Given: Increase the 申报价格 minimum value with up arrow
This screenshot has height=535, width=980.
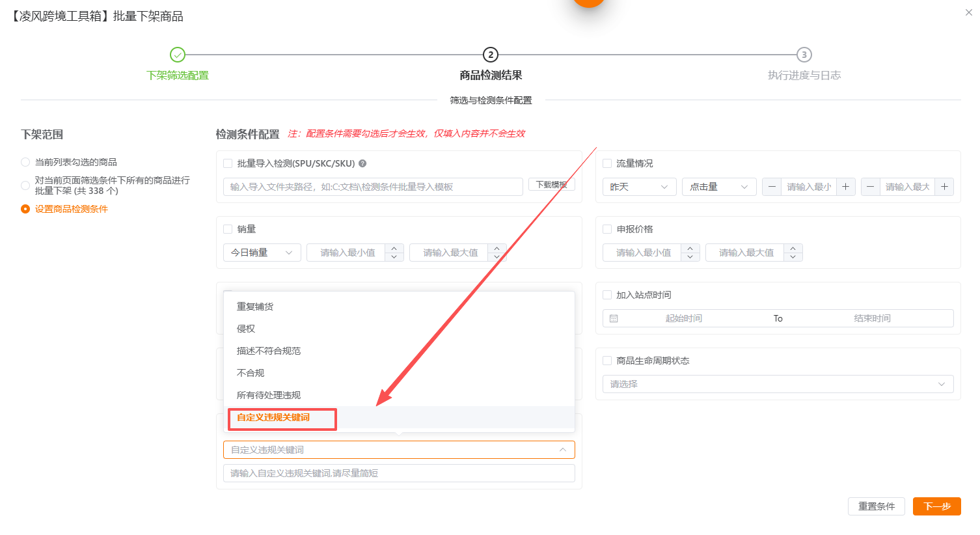Looking at the screenshot, I should tap(690, 248).
